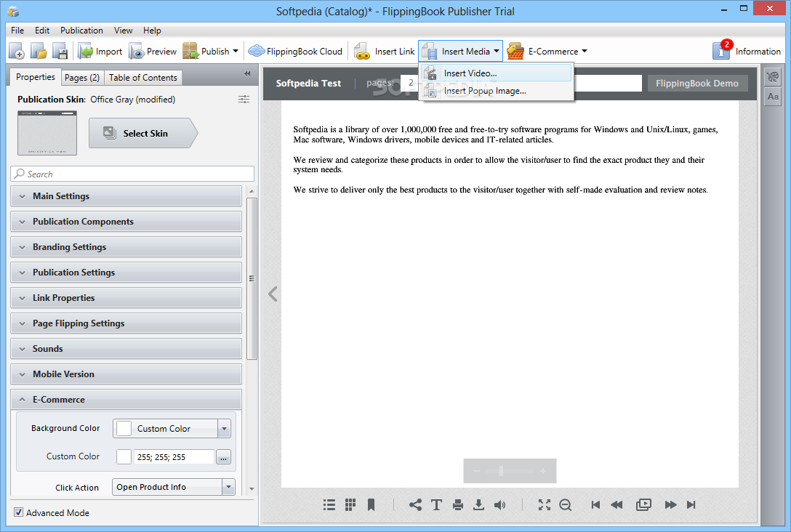This screenshot has width=791, height=532.
Task: Switch to the Pages (2) tab
Action: pyautogui.click(x=81, y=78)
